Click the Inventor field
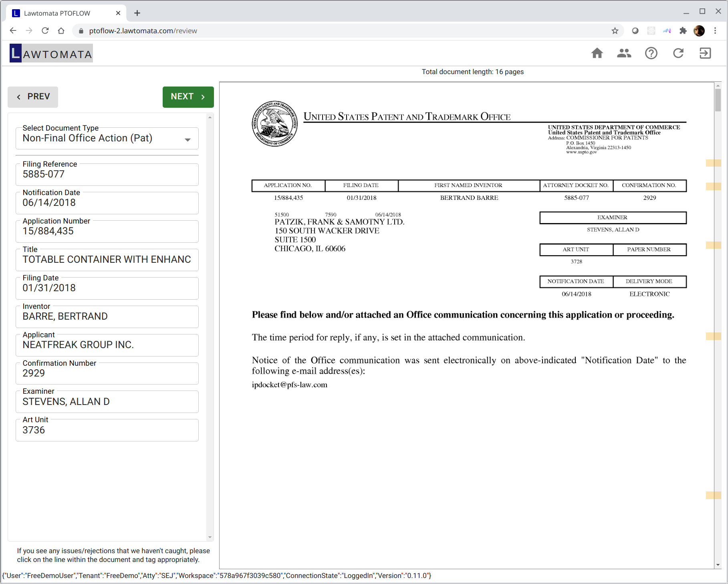The height and width of the screenshot is (584, 728). 107,317
